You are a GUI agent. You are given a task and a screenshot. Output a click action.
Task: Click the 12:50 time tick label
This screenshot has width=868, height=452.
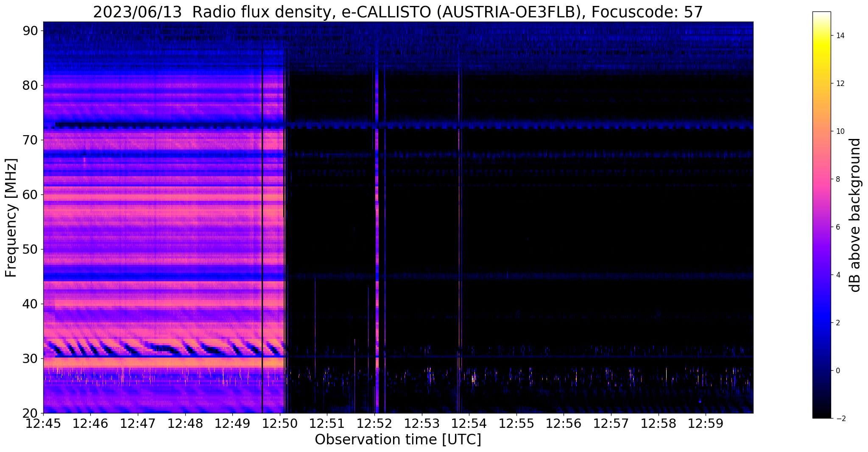coord(280,423)
